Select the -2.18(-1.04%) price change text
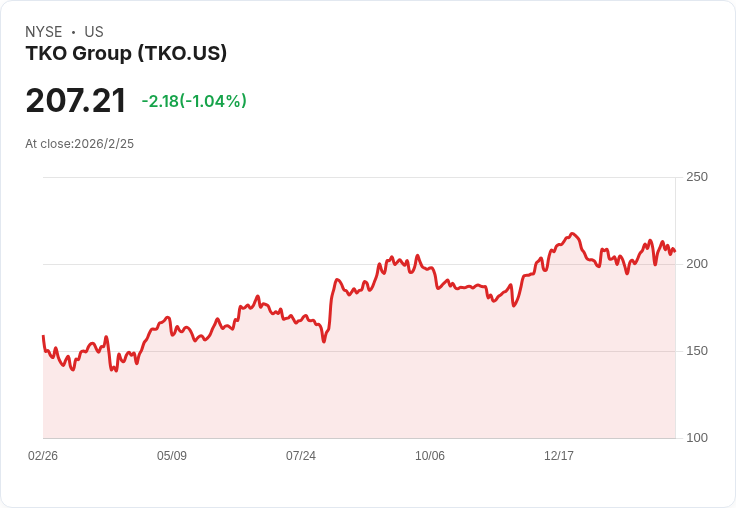The width and height of the screenshot is (736, 508). [194, 101]
